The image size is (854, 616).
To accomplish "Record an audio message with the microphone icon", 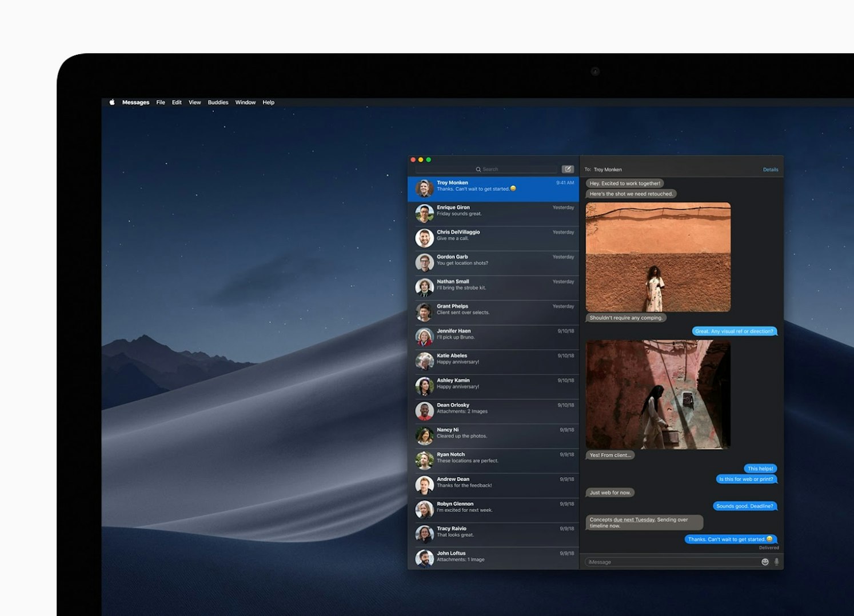I will 776,562.
